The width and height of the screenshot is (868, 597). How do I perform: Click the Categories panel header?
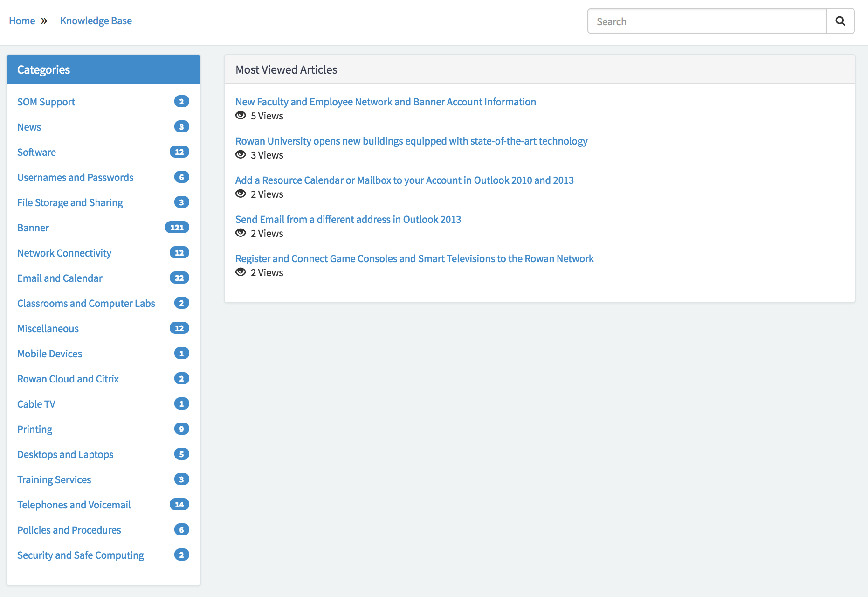point(43,69)
